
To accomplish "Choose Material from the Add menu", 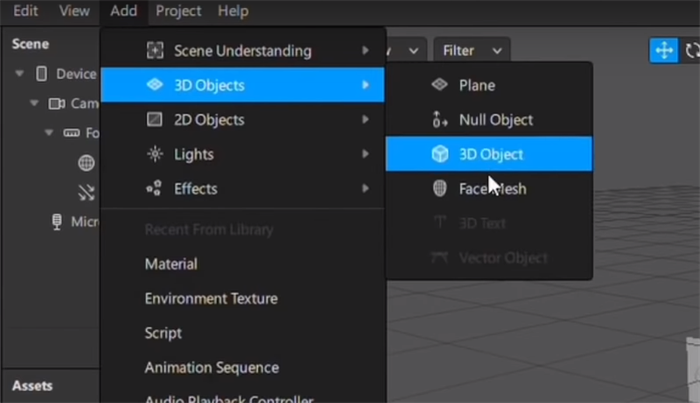I will 171,264.
